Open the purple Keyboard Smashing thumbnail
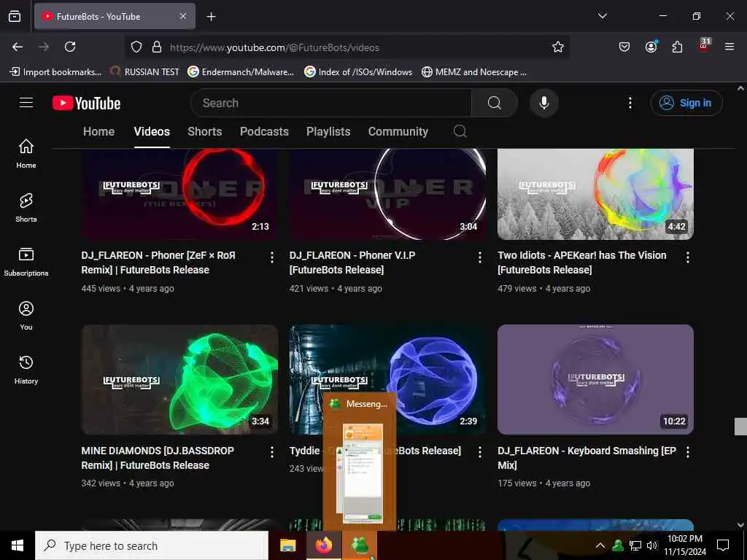The width and height of the screenshot is (747, 560). click(595, 379)
